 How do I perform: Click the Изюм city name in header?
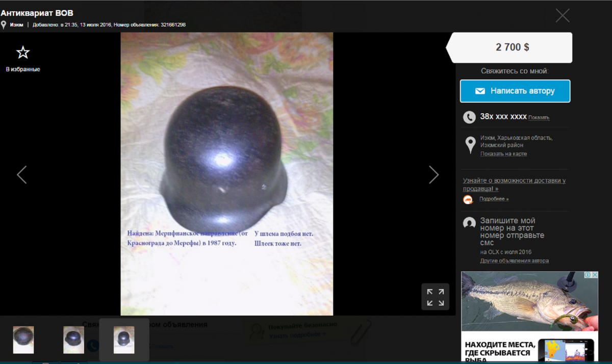16,25
